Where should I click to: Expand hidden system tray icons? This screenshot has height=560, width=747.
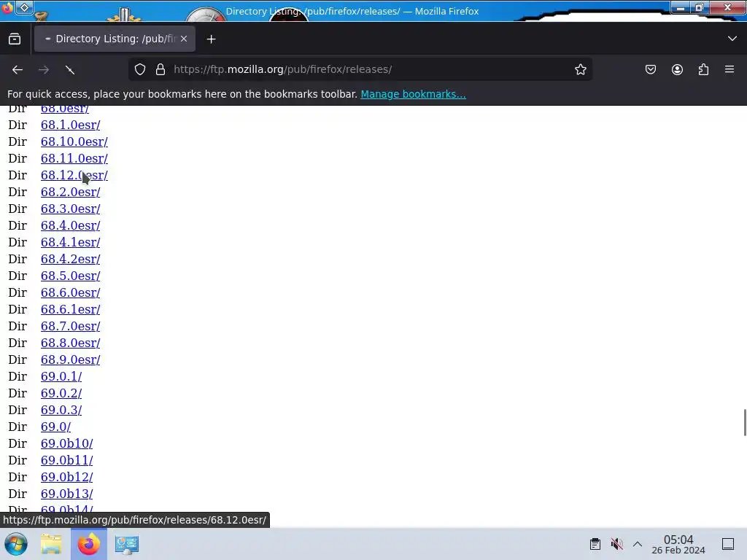[638, 544]
